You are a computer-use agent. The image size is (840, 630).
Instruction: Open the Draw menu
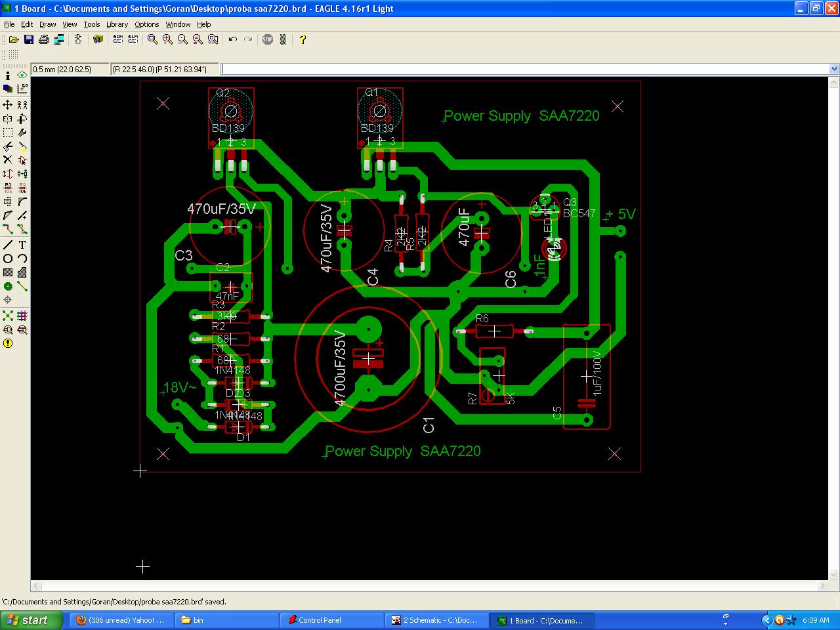(48, 24)
